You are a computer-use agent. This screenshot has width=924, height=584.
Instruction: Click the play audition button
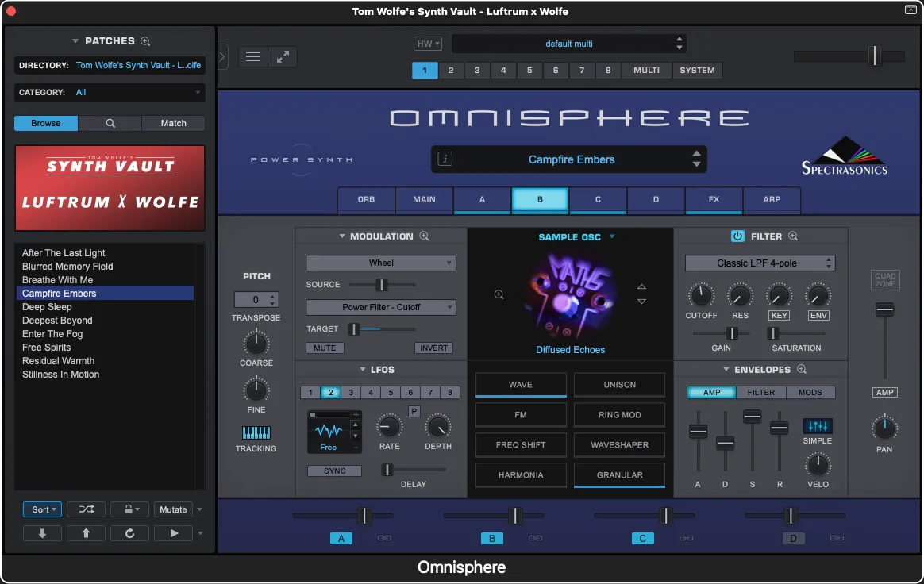[x=173, y=533]
